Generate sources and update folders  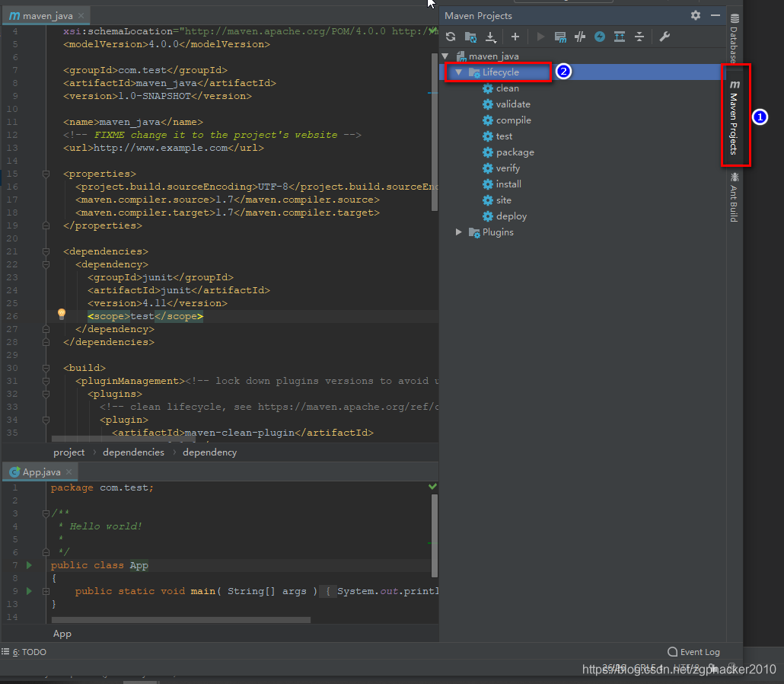coord(470,37)
